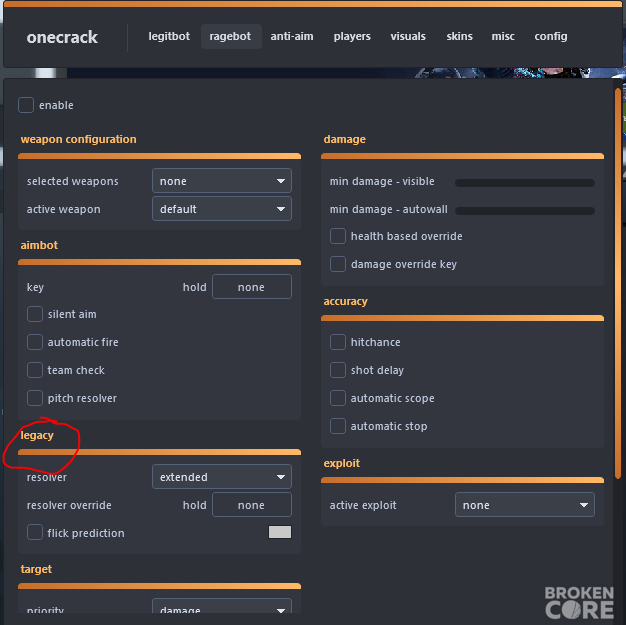The image size is (626, 625).
Task: Toggle pitch resolver checkbox
Action: (x=35, y=398)
